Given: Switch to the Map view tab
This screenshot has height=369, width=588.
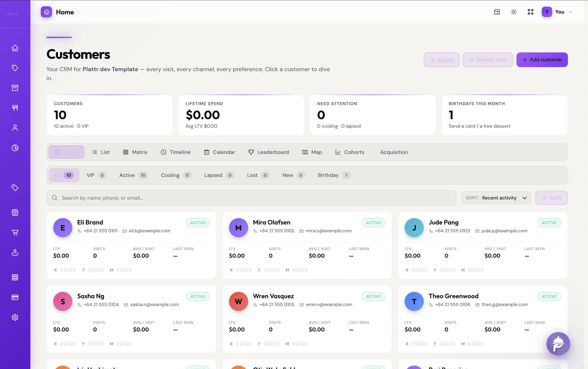Looking at the screenshot, I should click(312, 152).
